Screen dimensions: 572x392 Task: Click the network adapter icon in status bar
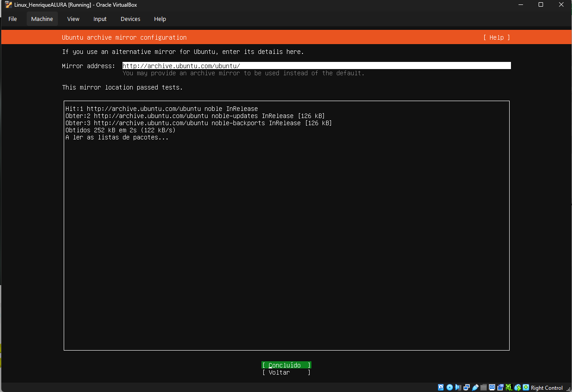pos(466,388)
